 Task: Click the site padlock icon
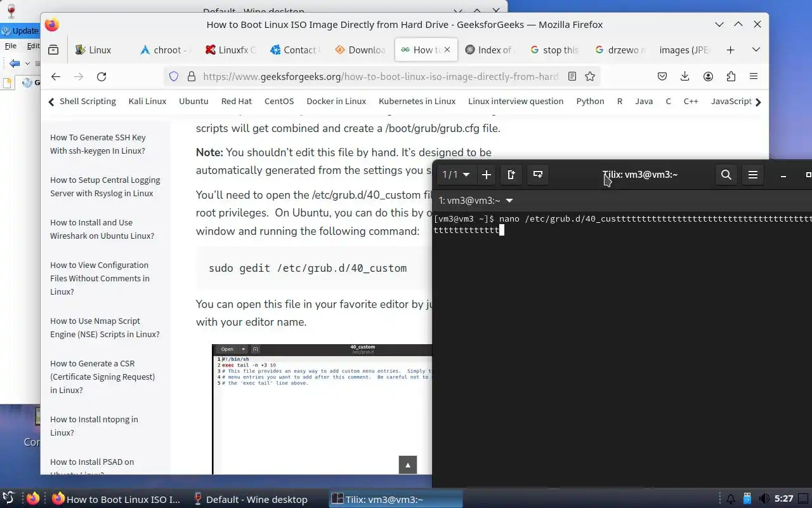point(192,76)
